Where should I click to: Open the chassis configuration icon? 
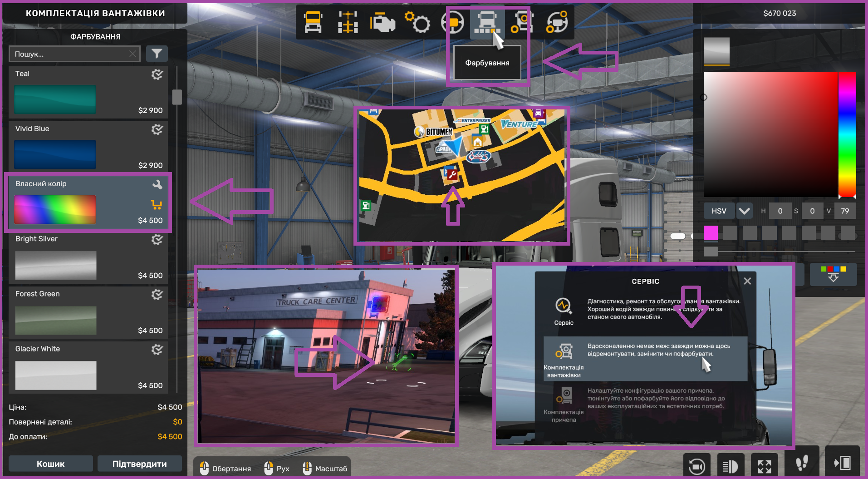(x=348, y=22)
